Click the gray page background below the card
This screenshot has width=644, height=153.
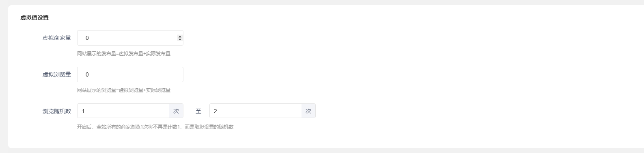pyautogui.click(x=322, y=151)
